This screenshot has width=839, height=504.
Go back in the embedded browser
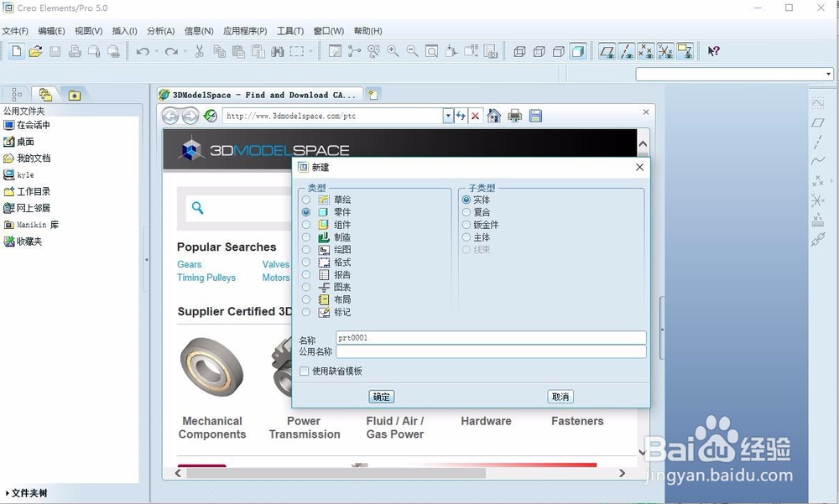click(x=170, y=116)
